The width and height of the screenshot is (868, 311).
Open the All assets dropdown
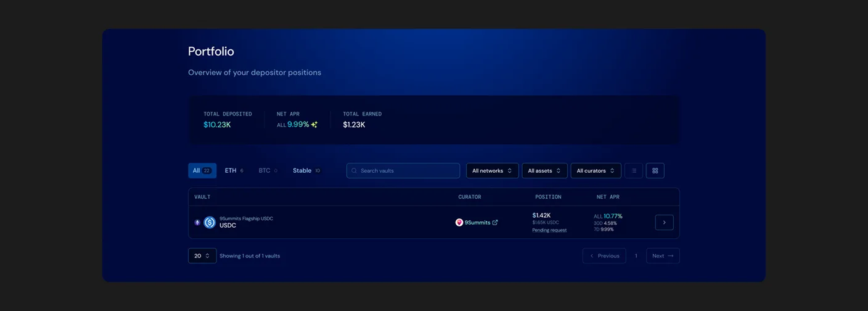544,171
